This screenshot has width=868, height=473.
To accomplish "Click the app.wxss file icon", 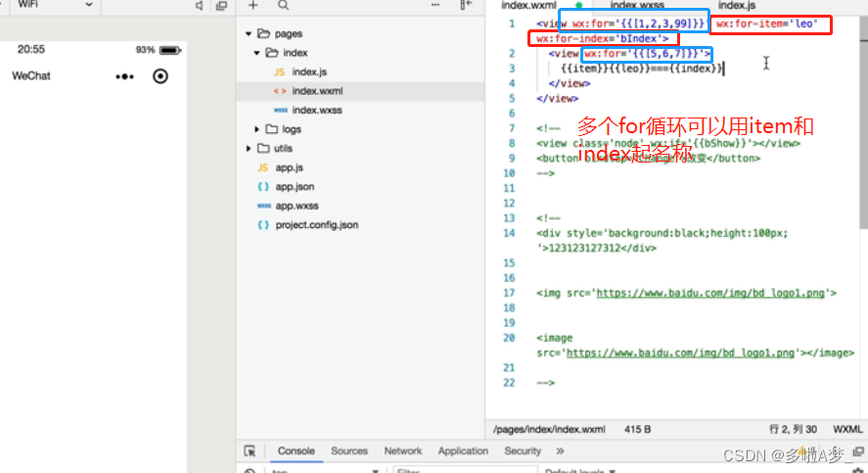I will click(x=263, y=206).
